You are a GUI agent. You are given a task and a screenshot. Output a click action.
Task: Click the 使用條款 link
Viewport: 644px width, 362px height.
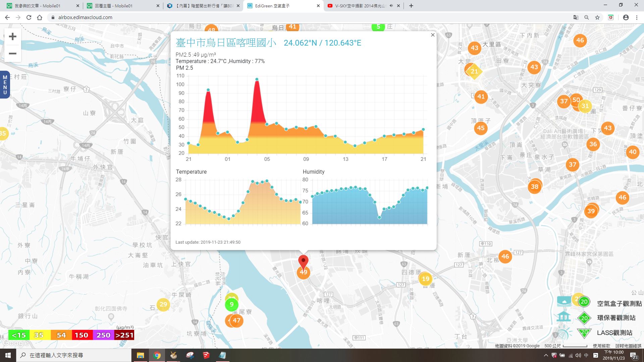[601, 346]
